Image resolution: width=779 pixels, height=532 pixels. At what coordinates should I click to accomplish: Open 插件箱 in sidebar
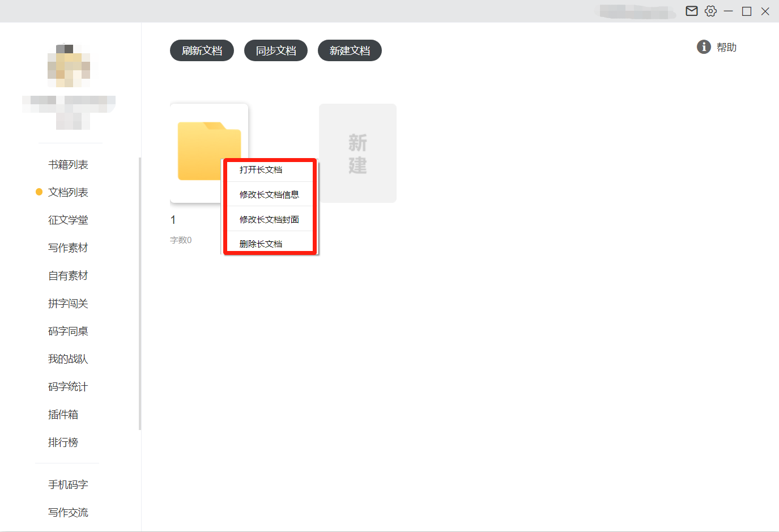(x=63, y=415)
